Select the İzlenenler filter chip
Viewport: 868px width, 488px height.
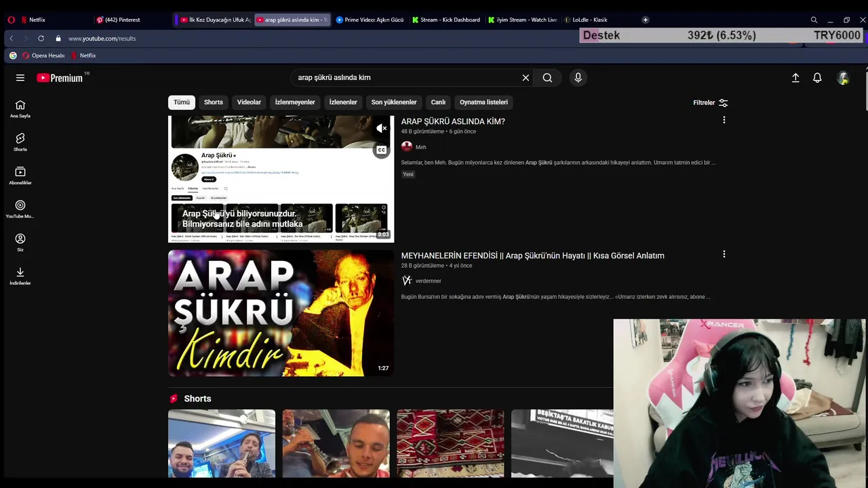(343, 102)
